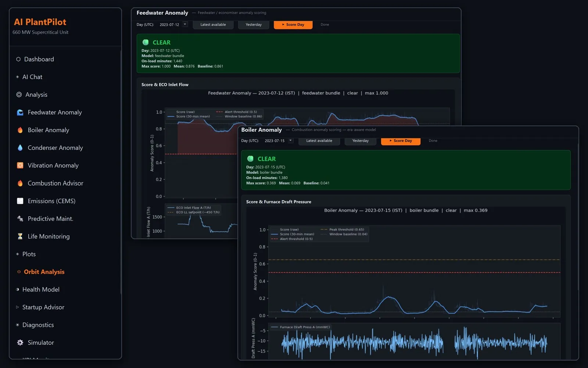Click the CLEAR status in the Feedwater banner
Viewport: 588px width, 368px height.
click(x=162, y=42)
